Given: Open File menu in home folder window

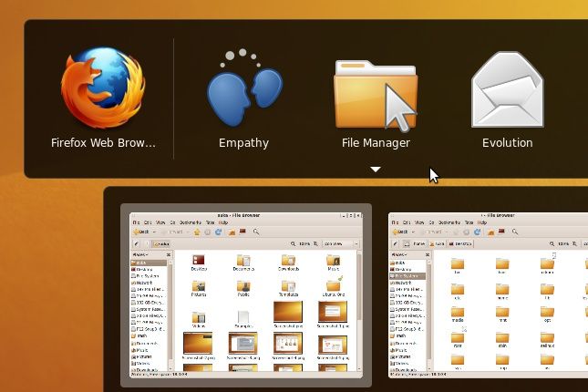Looking at the screenshot, I should pos(136,222).
